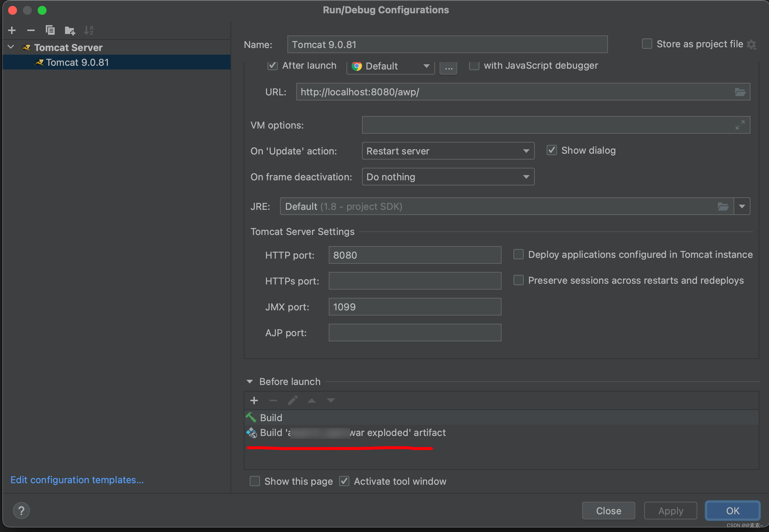Open help with question mark button
Viewport: 769px width, 532px height.
pos(21,511)
